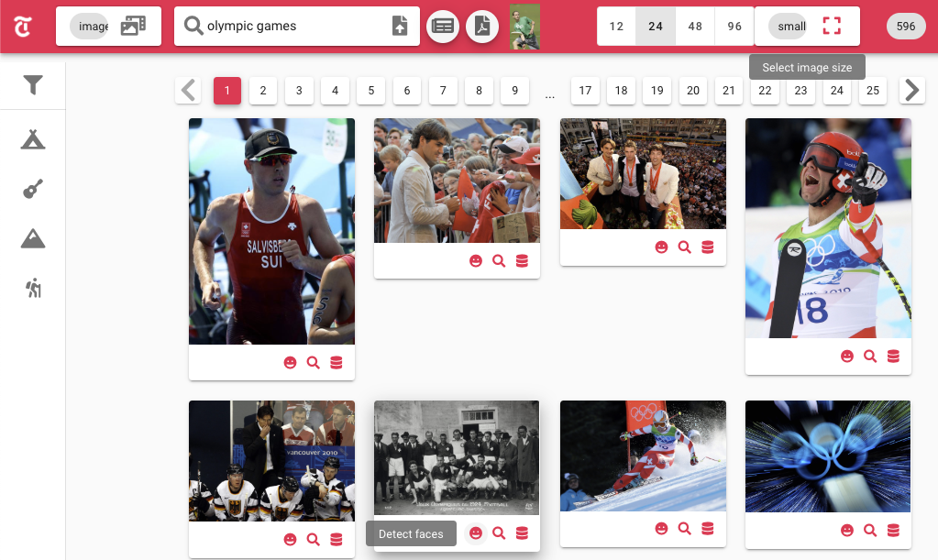Viewport: 938px width, 560px height.
Task: Open the triathlon runner photo thumbnail
Action: [x=271, y=231]
